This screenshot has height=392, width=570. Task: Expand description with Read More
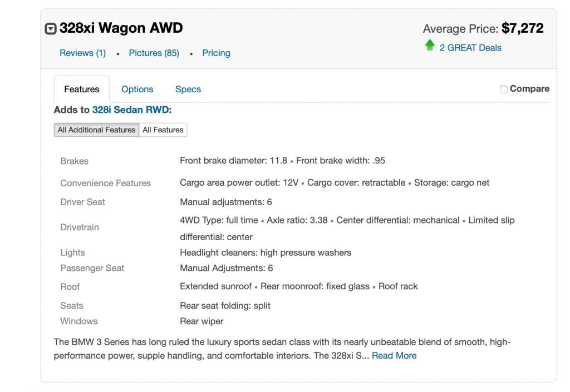coord(394,356)
